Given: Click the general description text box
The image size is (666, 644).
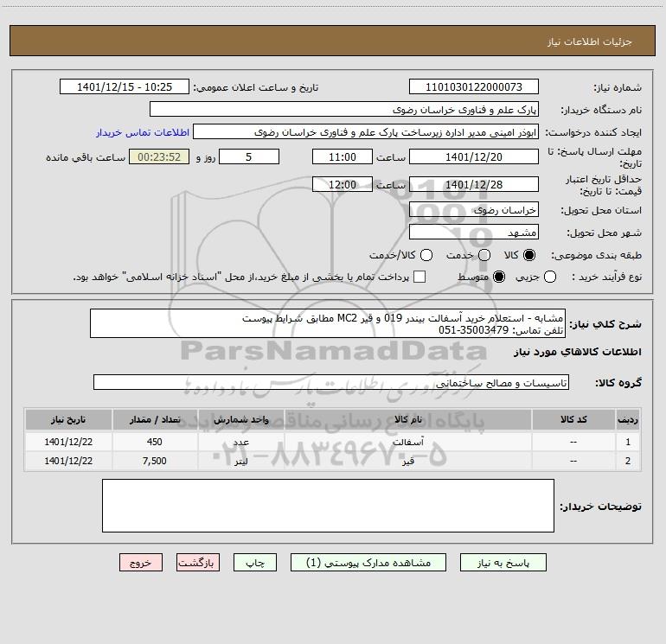Looking at the screenshot, I should tap(328, 323).
